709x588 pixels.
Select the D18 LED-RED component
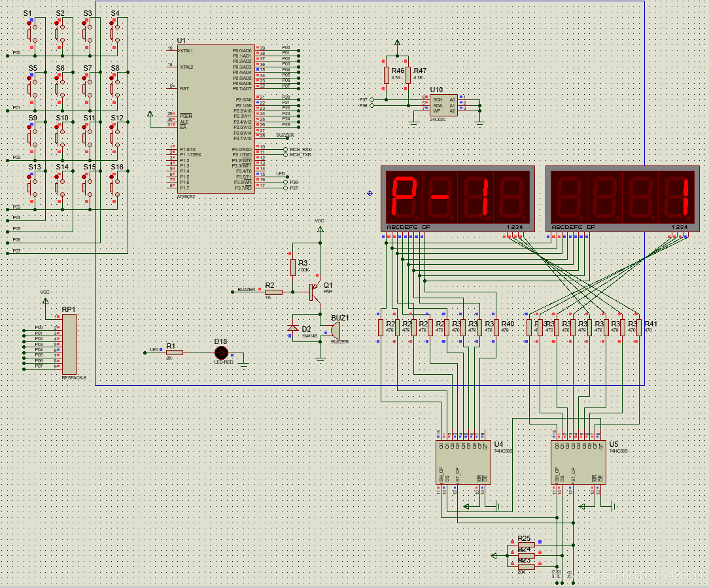(221, 353)
